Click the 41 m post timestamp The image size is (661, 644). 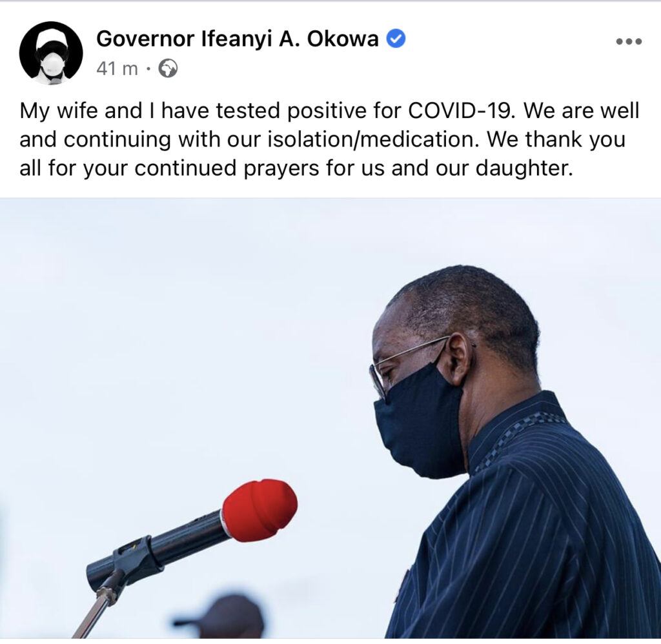(x=117, y=68)
